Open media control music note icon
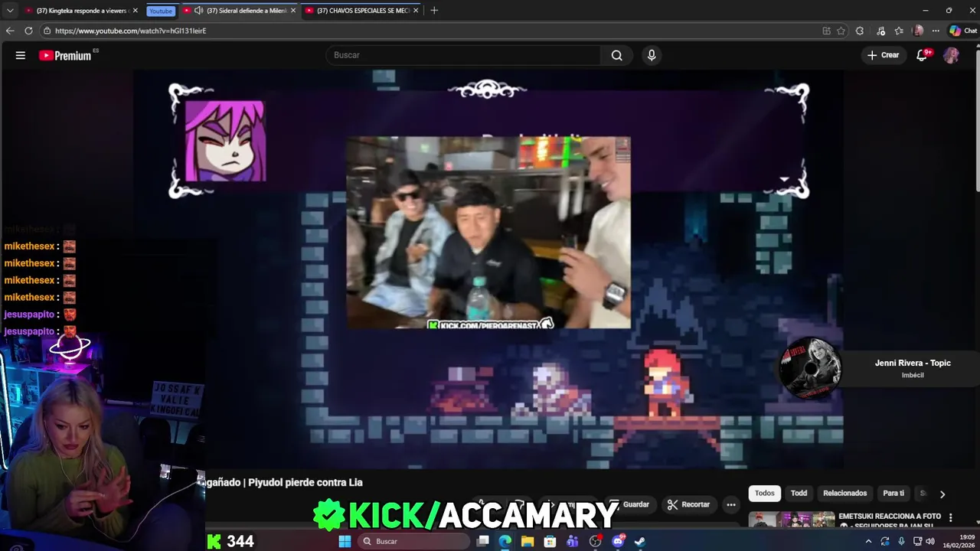980x551 pixels. 880,31
